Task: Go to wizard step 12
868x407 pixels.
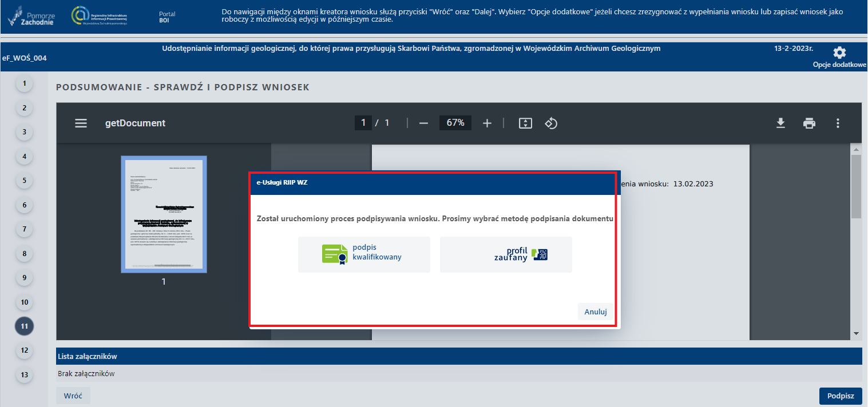Action: coord(24,350)
